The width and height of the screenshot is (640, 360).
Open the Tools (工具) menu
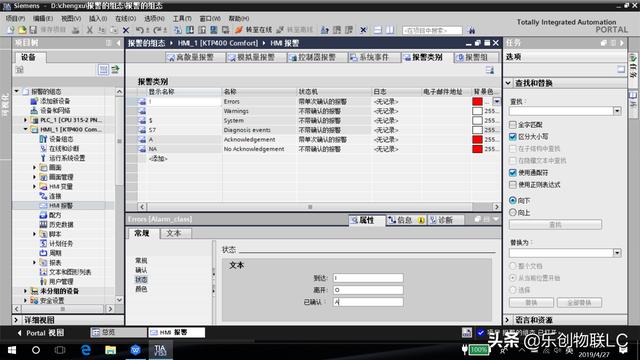click(x=182, y=18)
